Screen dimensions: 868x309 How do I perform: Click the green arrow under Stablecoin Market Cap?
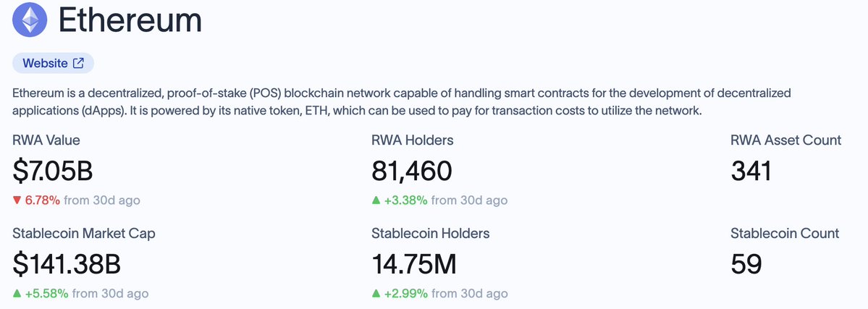pos(17,294)
